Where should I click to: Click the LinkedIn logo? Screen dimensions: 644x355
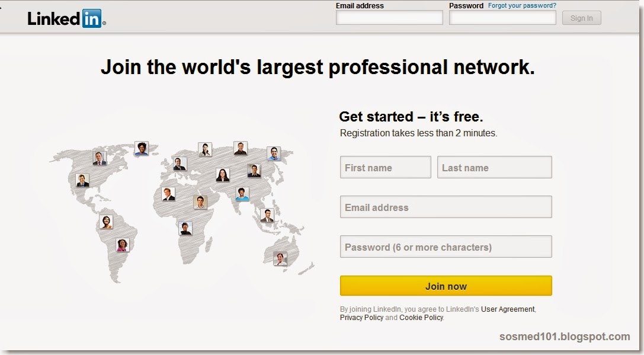click(66, 18)
